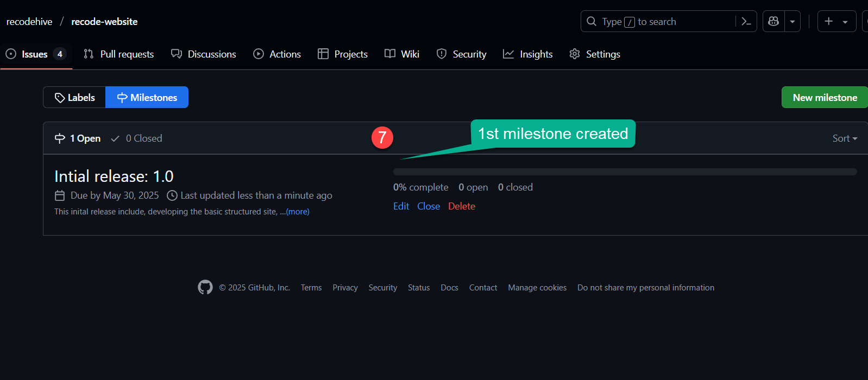This screenshot has height=380, width=868.
Task: Click the 0 closed count of milestone
Action: coord(515,187)
